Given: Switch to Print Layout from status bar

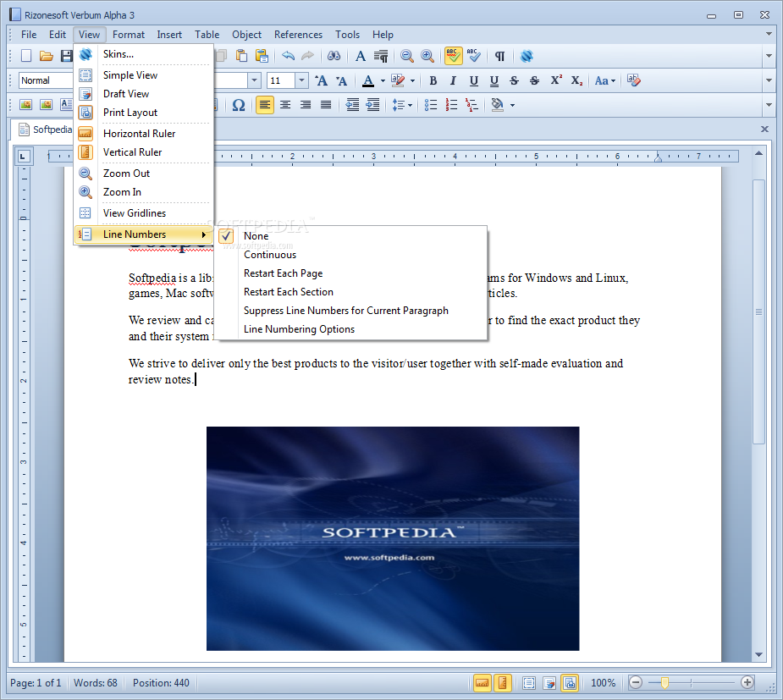Looking at the screenshot, I should click(x=570, y=683).
